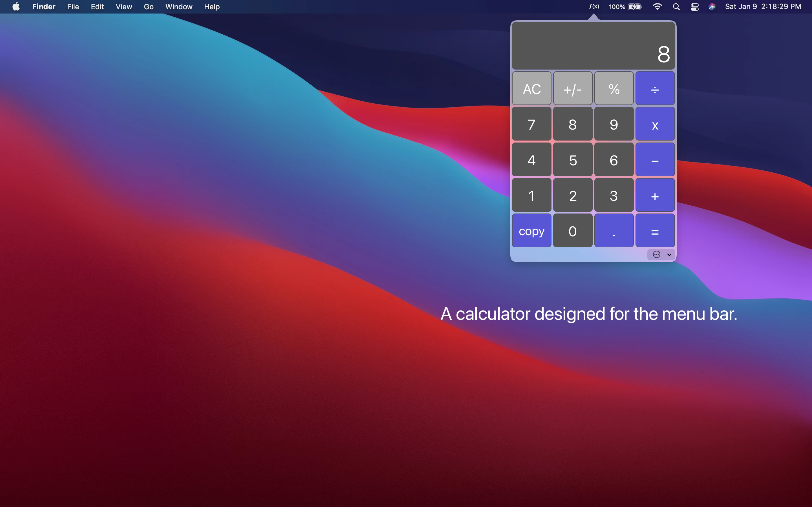
Task: Open the Spotlight search icon
Action: [x=676, y=7]
